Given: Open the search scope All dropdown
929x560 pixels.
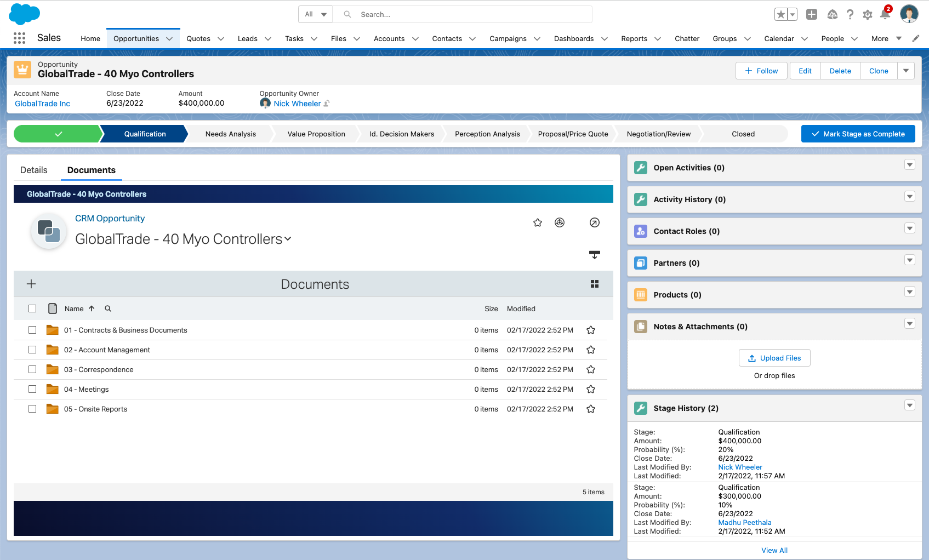Looking at the screenshot, I should pos(316,14).
